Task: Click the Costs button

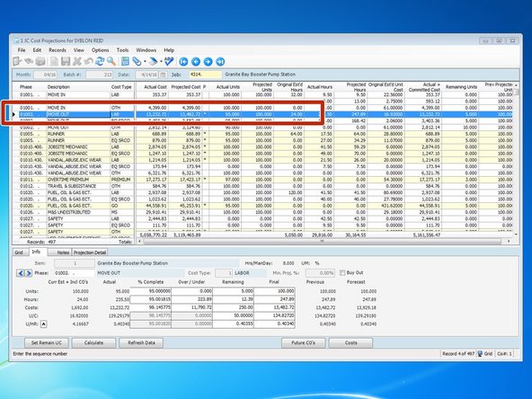Action: (350, 342)
